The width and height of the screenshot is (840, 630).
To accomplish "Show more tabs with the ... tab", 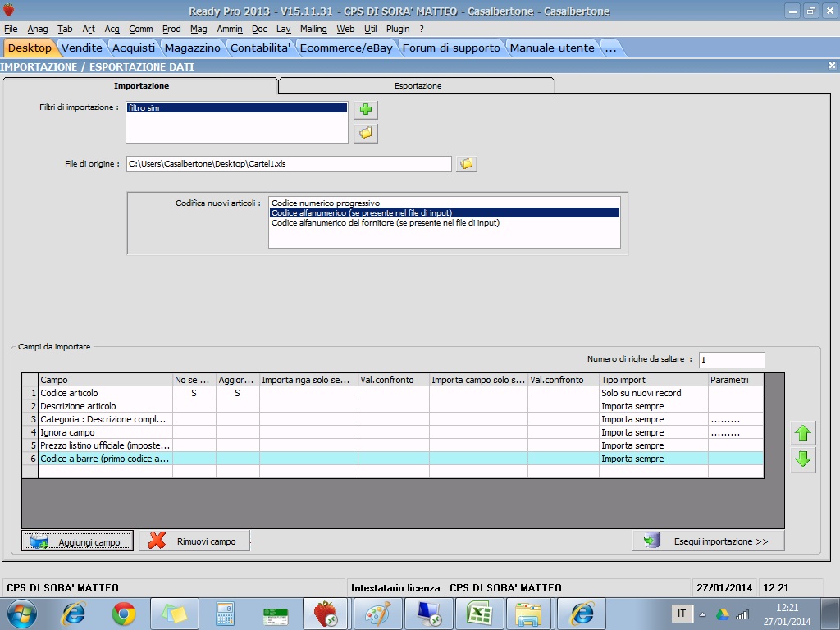I will [x=610, y=48].
